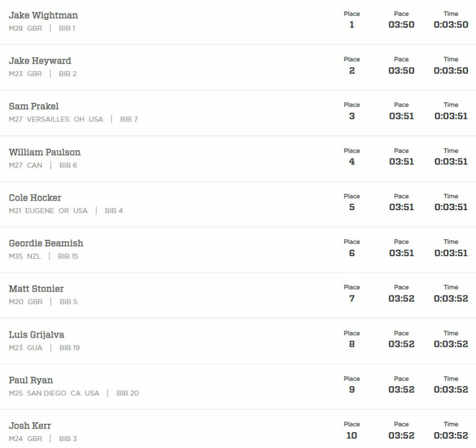Select Sam Prakel's result row
Image resolution: width=476 pixels, height=448 pixels.
tap(34, 107)
